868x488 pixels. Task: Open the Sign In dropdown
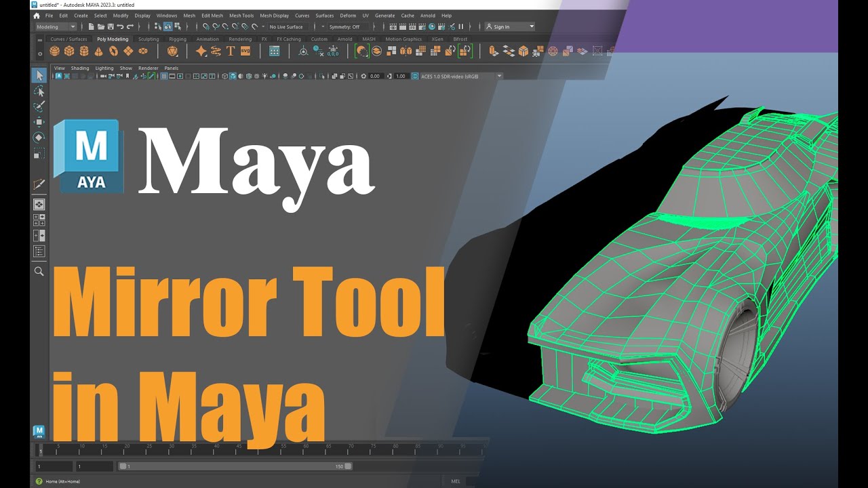510,26
